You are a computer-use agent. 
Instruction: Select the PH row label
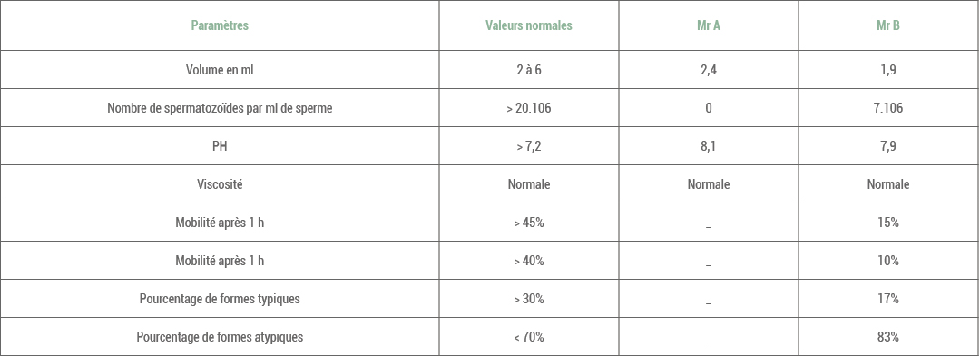(220, 146)
